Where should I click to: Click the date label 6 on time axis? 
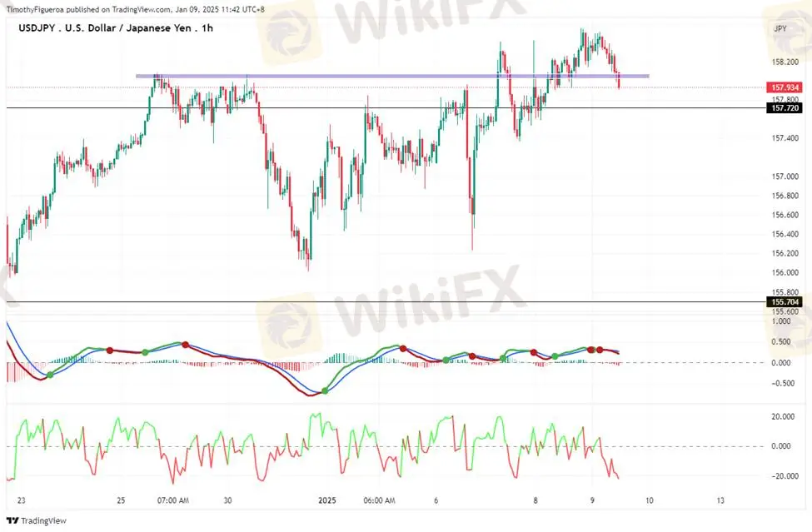(436, 500)
